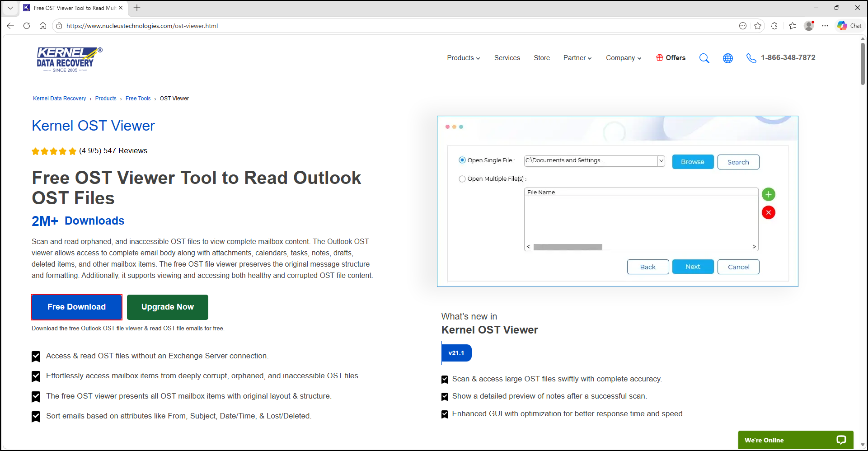The image size is (868, 451).
Task: Click the page vertical scrollbar thumb
Action: coord(863,64)
